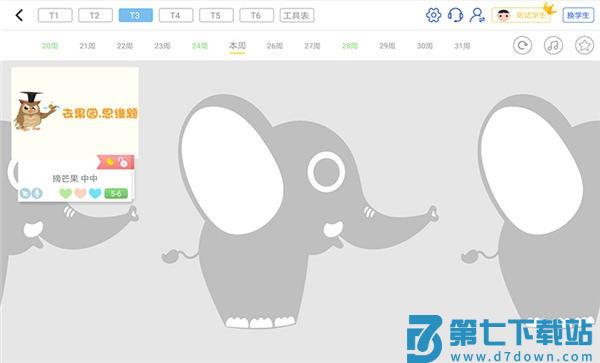Select week 23周
The image size is (600, 363).
click(162, 46)
